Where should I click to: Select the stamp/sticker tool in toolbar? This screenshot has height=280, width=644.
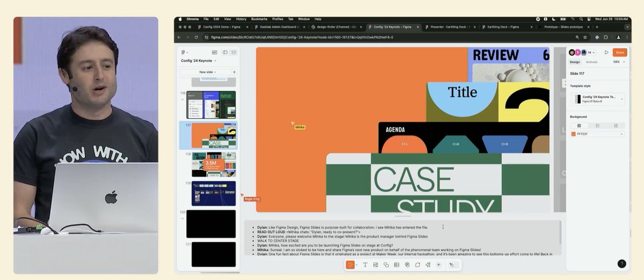click(x=407, y=264)
